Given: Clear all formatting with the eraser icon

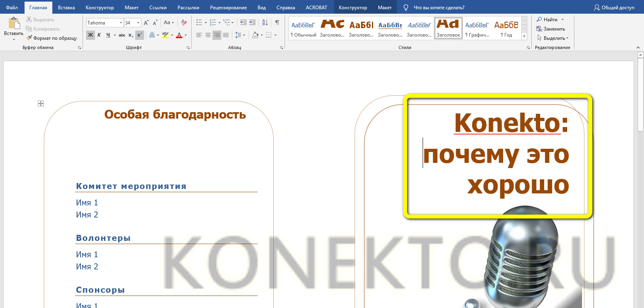Looking at the screenshot, I should 184,23.
